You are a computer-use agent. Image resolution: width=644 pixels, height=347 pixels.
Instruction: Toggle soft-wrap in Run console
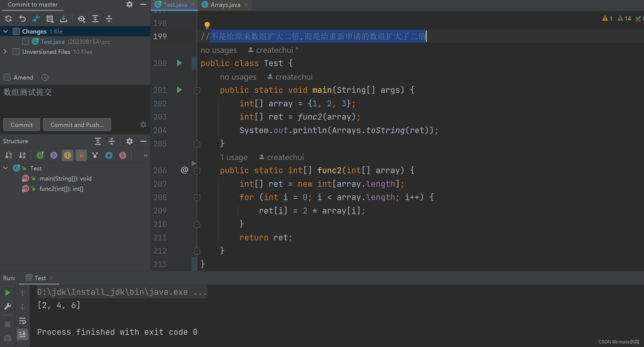tap(22, 321)
